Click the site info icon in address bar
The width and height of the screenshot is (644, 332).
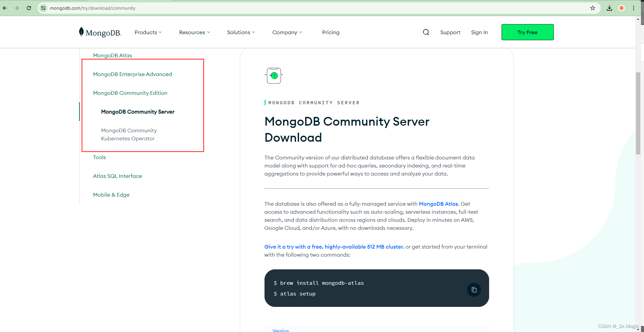tap(43, 8)
